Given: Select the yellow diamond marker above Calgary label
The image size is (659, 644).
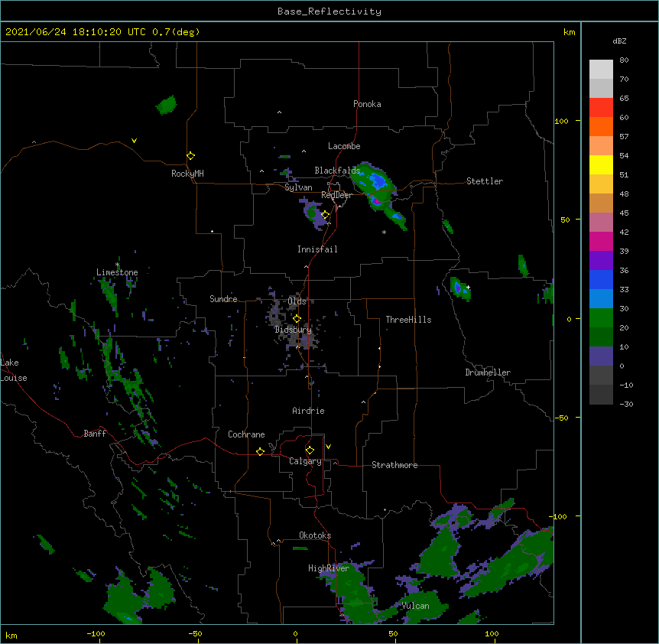Looking at the screenshot, I should [x=310, y=450].
